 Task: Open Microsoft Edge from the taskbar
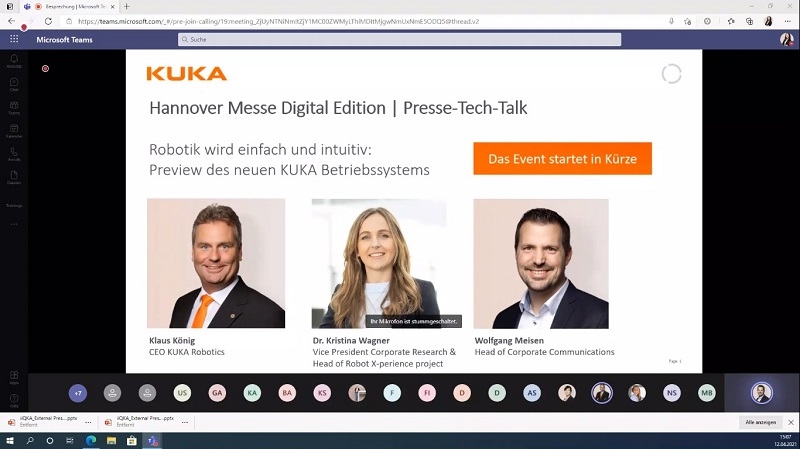tap(91, 440)
